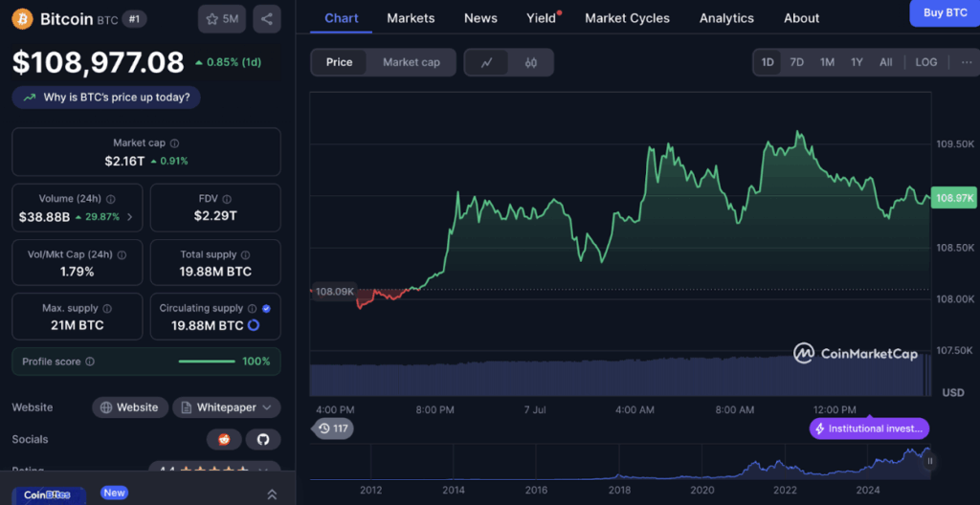The image size is (980, 505).
Task: Open the GitHub social link
Action: [263, 439]
